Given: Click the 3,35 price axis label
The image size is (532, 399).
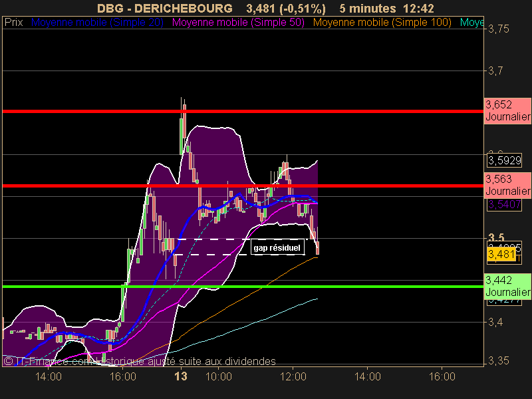Looking at the screenshot, I should [x=498, y=360].
